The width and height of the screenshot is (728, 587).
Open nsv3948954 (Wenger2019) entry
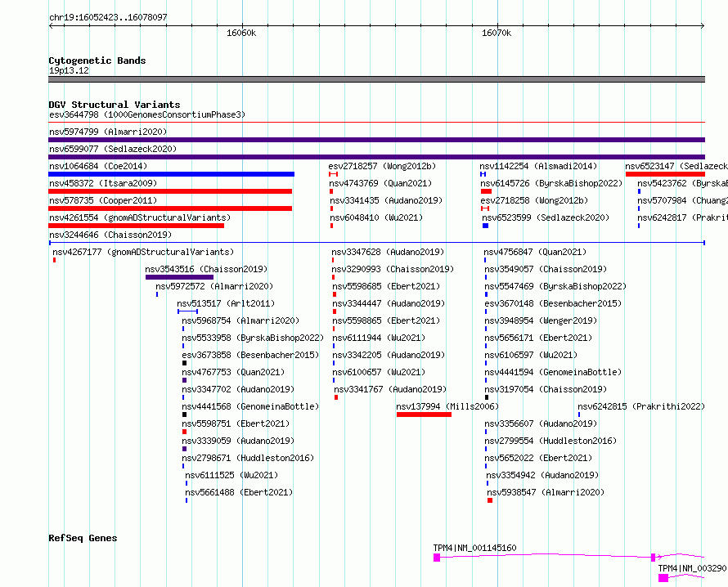tap(541, 320)
